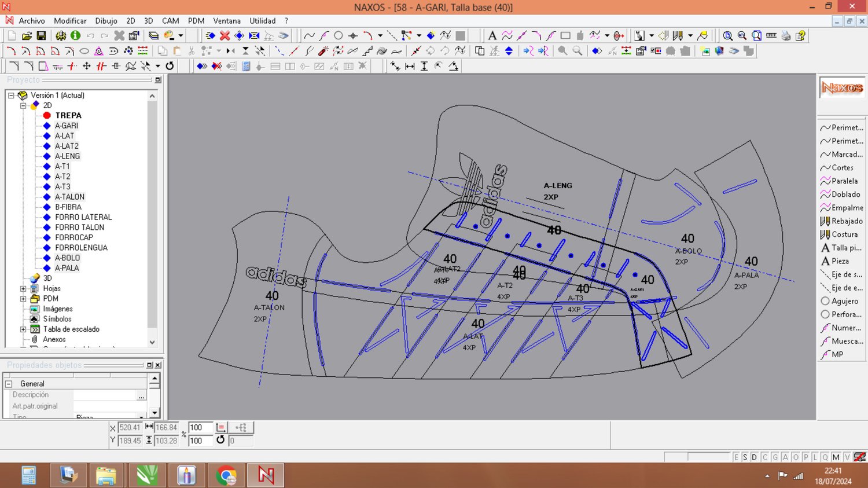Click the calculator-like blue icon in third toolbar

(x=246, y=66)
